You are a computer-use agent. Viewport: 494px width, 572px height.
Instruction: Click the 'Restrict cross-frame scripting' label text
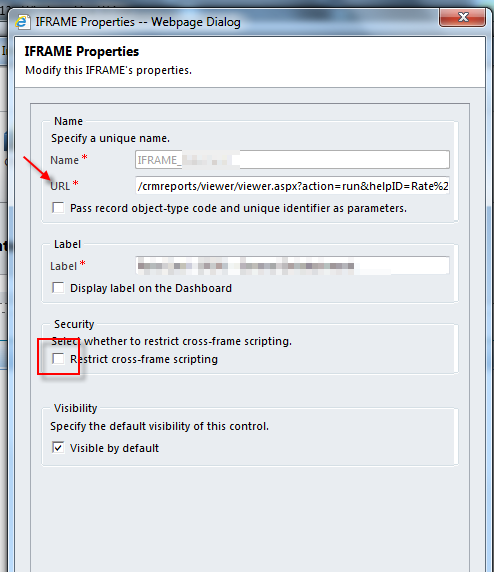click(144, 359)
